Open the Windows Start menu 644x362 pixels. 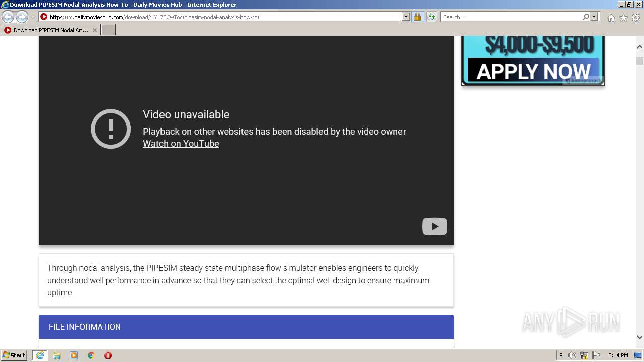pos(14,355)
